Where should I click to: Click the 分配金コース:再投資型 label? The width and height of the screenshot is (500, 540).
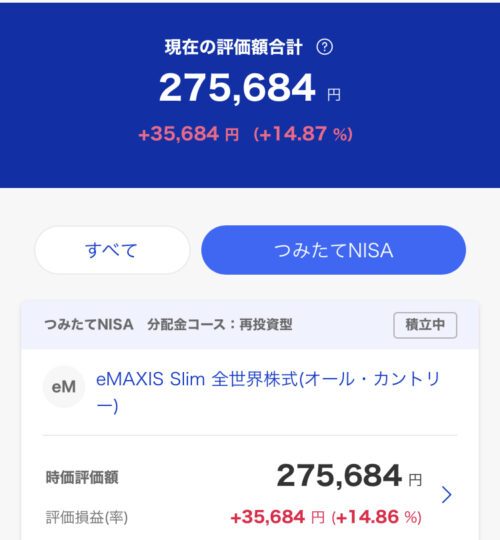point(220,324)
